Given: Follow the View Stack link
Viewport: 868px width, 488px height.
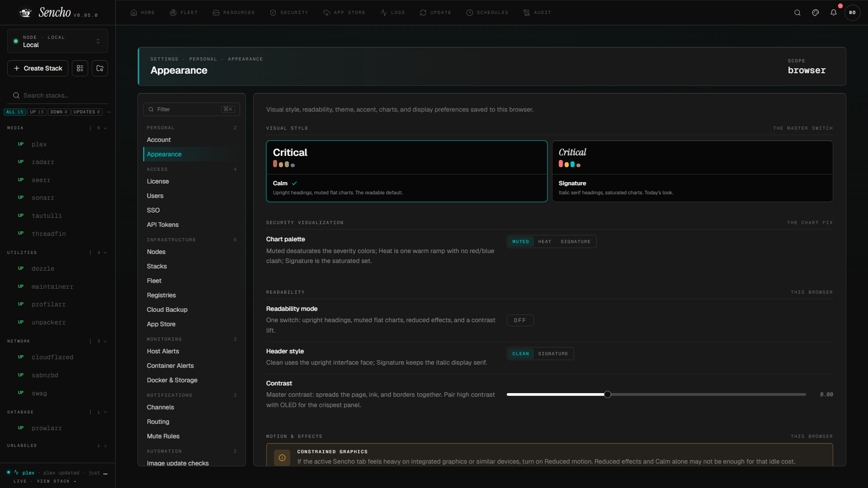Looking at the screenshot, I should click(x=57, y=481).
